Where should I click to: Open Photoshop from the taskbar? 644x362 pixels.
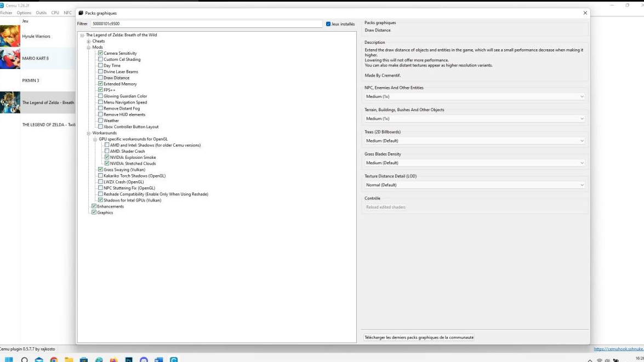coord(129,359)
